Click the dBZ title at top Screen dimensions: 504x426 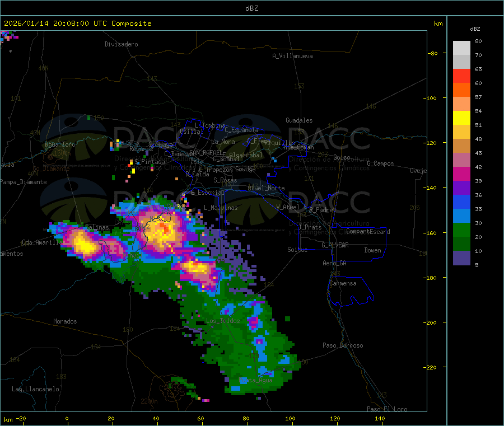click(251, 8)
